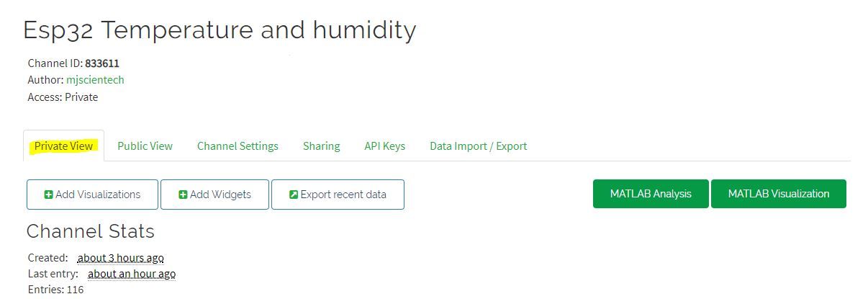868x299 pixels.
Task: Click the 'about 3 hours ago' created timestamp
Action: click(x=120, y=258)
